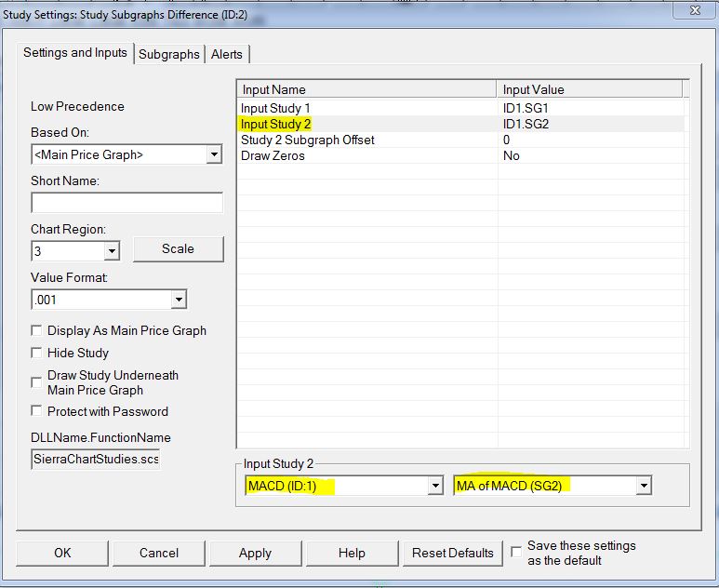Click the Draw Zeros value No
Screen dimensions: 719x588
[x=512, y=156]
